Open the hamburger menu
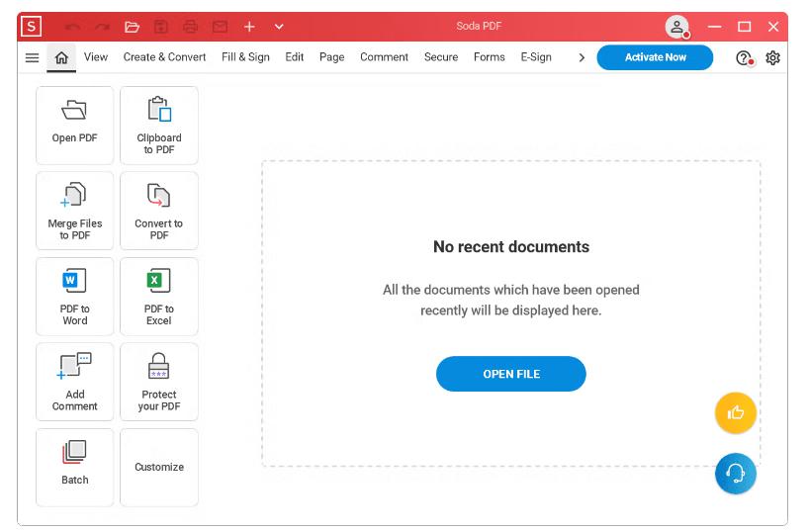This screenshot has height=532, width=809. (x=32, y=57)
